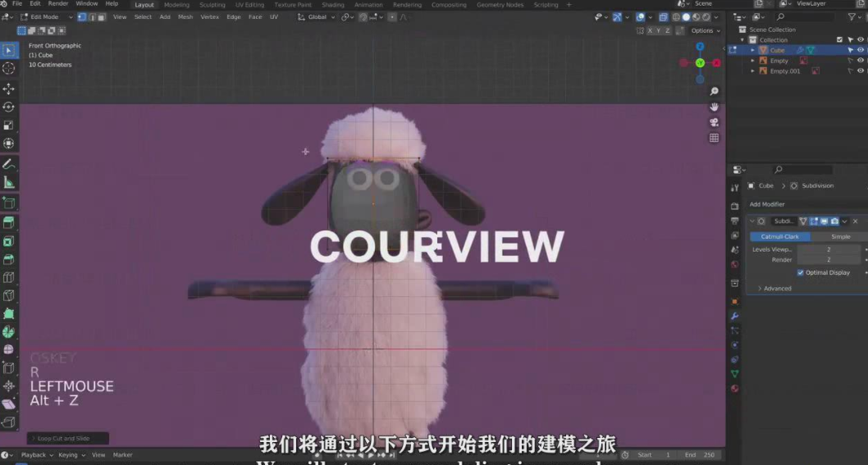Toggle the camera view icon
The height and width of the screenshot is (465, 868).
[714, 122]
